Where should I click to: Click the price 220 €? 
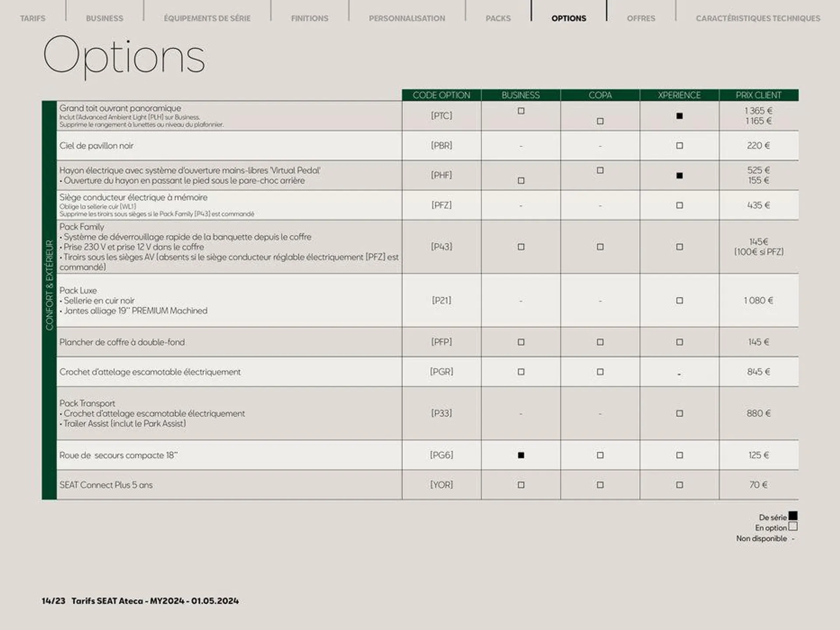[x=759, y=146]
